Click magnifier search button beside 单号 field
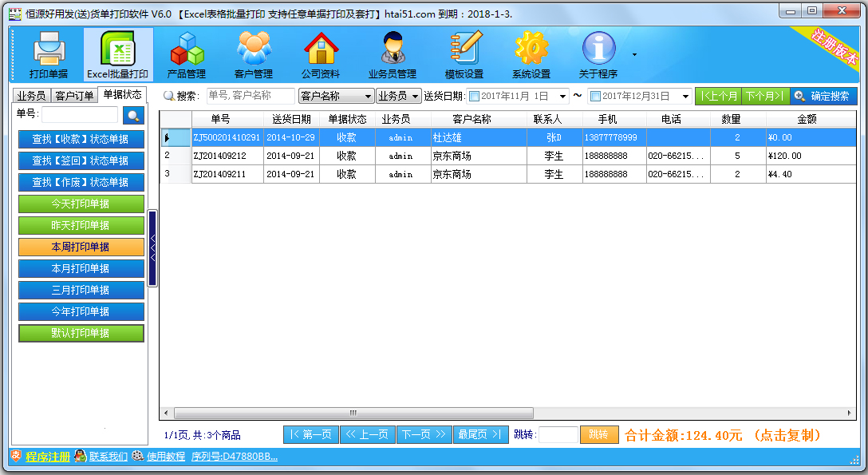Screen dimensions: 868x475 point(133,115)
